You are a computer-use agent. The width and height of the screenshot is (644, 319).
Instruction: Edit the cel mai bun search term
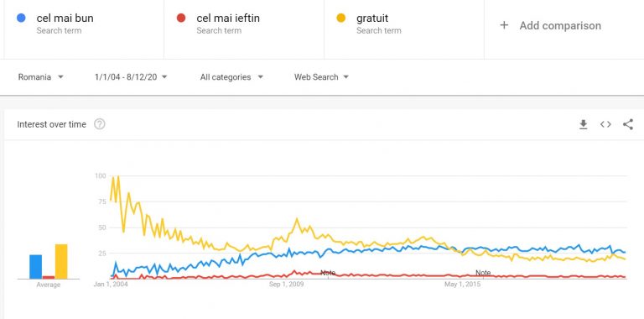65,18
